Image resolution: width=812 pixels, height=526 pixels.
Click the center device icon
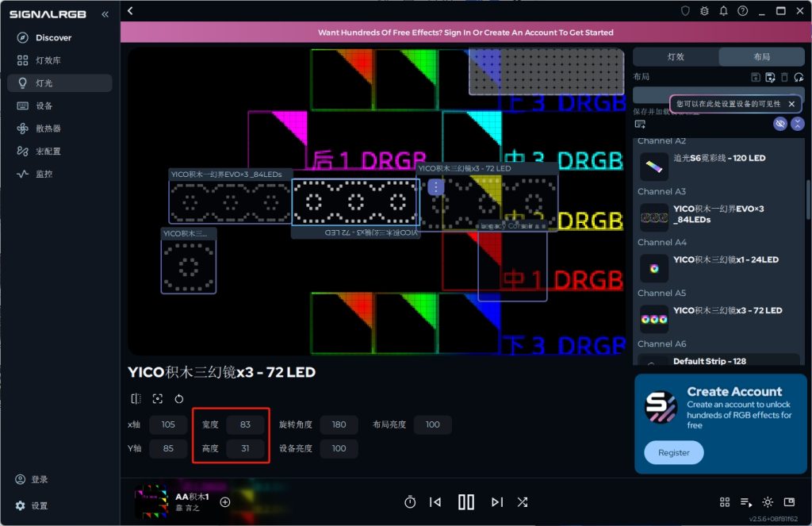click(158, 398)
